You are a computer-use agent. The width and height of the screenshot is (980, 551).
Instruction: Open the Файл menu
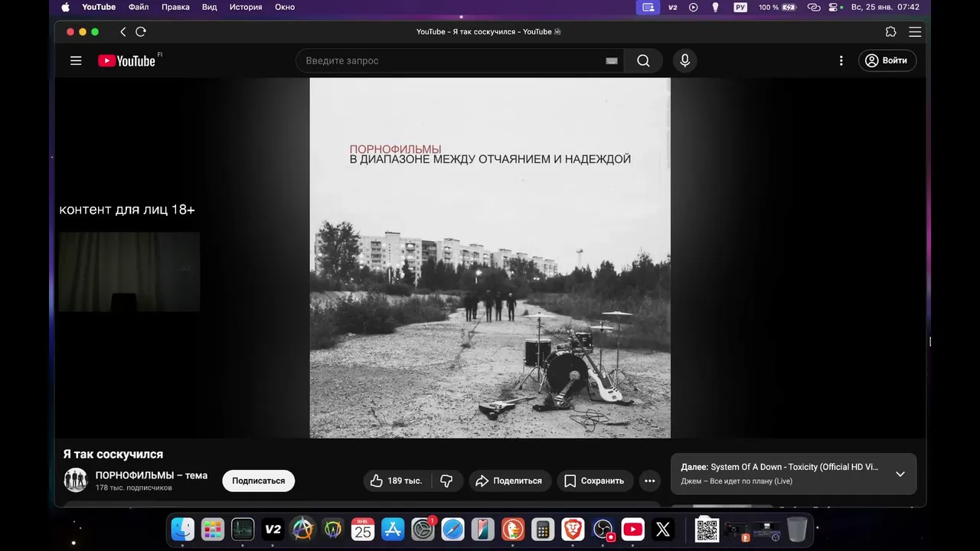(139, 7)
